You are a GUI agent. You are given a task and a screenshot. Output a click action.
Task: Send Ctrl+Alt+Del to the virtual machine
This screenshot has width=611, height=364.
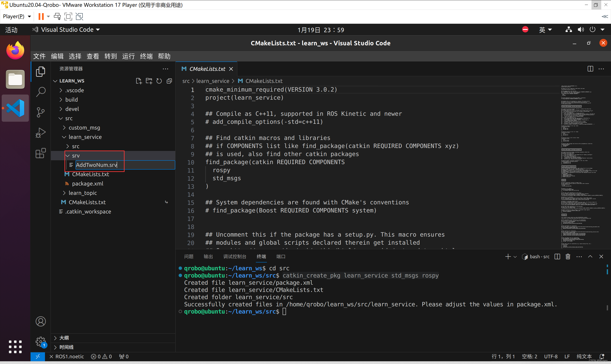57,17
